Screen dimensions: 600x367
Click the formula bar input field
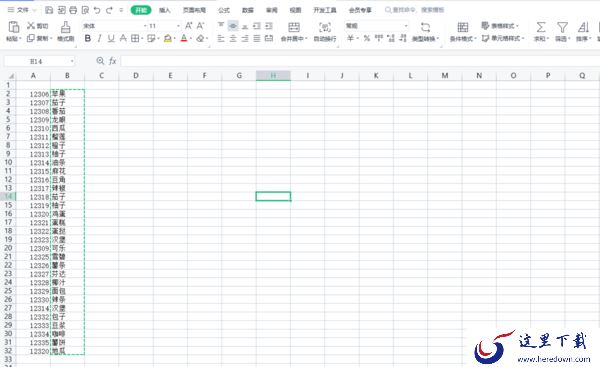[x=360, y=61]
